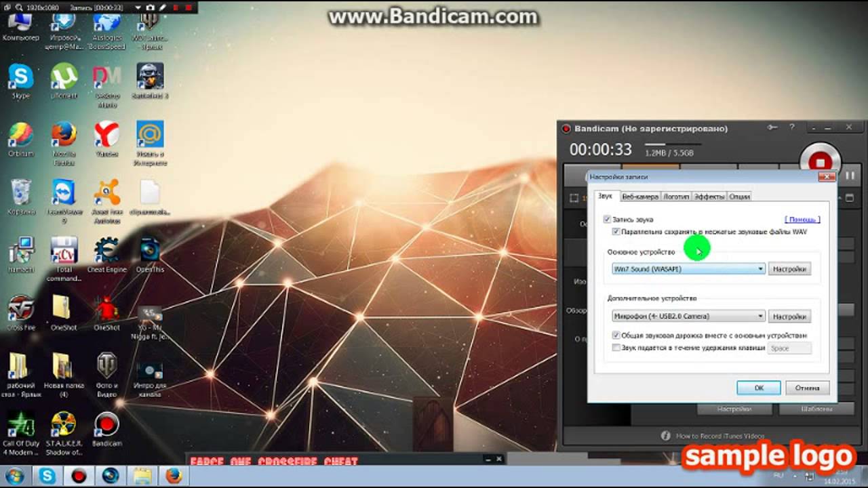868x488 pixels.
Task: Open the S.T.A.L.K.E.R. Shadow of Chernobyl shortcut
Action: click(64, 434)
